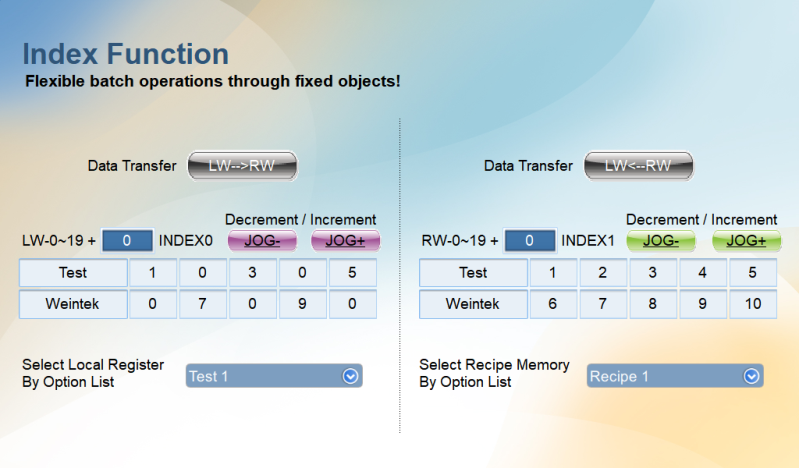Click LW Test row cell showing 3
The height and width of the screenshot is (468, 799).
[252, 273]
